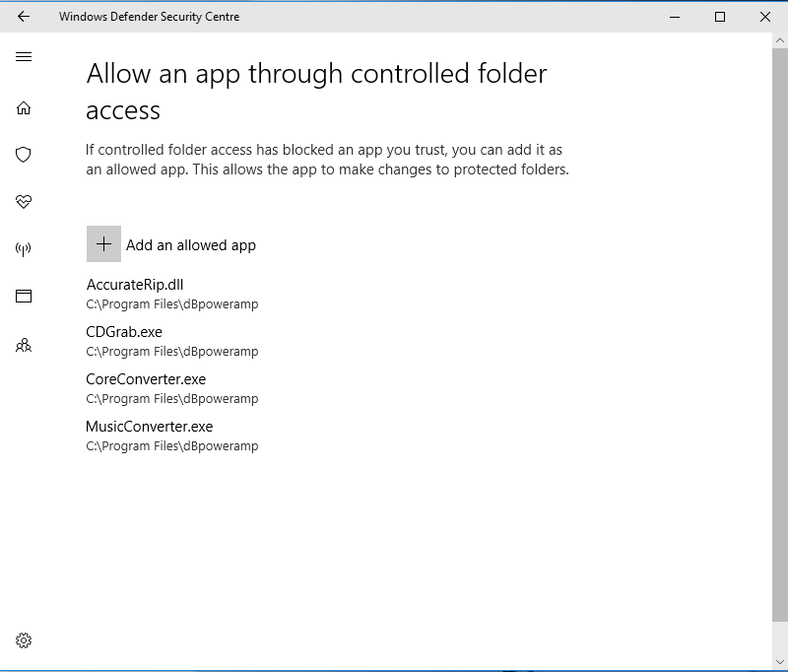Viewport: 788px width, 672px height.
Task: Click the plus Add an allowed app button
Action: [103, 243]
